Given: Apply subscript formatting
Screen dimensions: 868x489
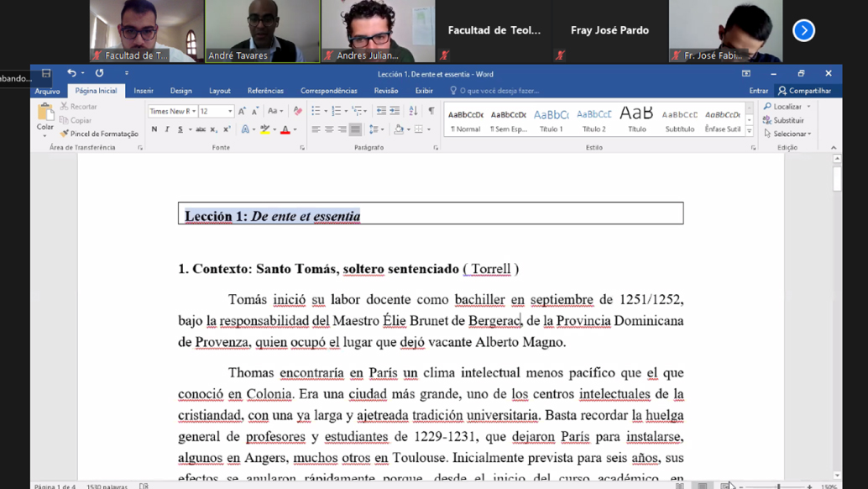Looking at the screenshot, I should pyautogui.click(x=214, y=129).
